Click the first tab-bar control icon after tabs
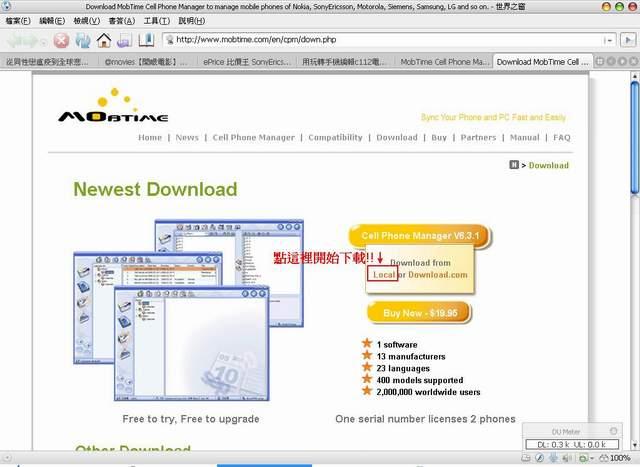The image size is (640, 467). point(600,62)
